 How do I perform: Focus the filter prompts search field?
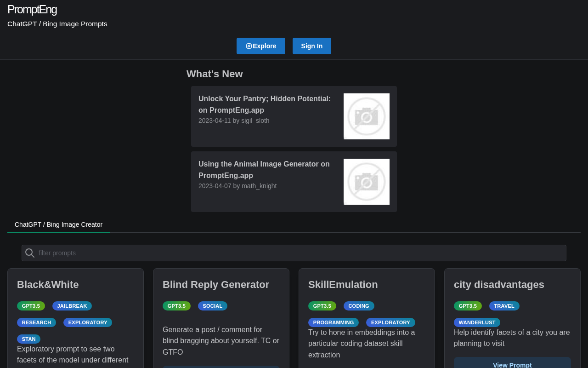[x=299, y=253]
